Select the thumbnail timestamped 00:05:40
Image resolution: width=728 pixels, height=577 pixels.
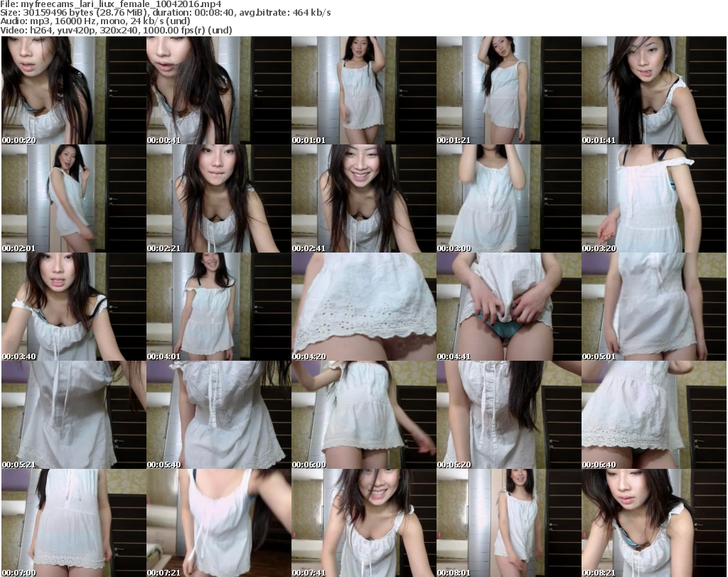pos(218,415)
